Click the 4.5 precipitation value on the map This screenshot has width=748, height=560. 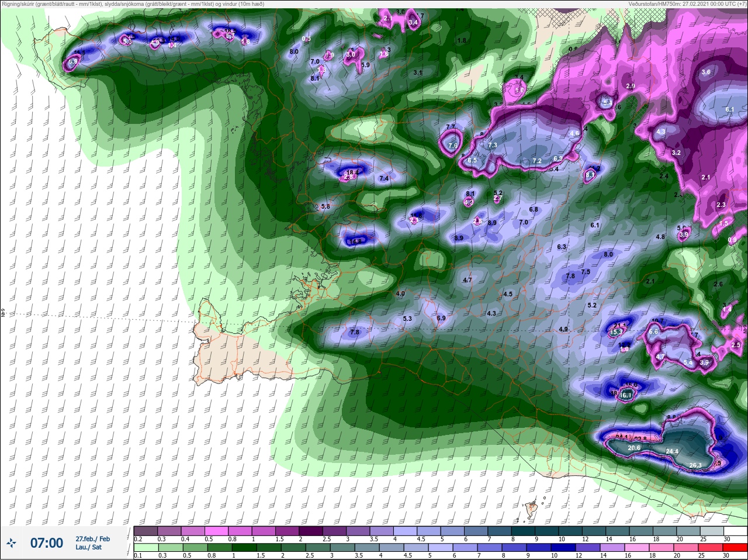click(x=508, y=295)
